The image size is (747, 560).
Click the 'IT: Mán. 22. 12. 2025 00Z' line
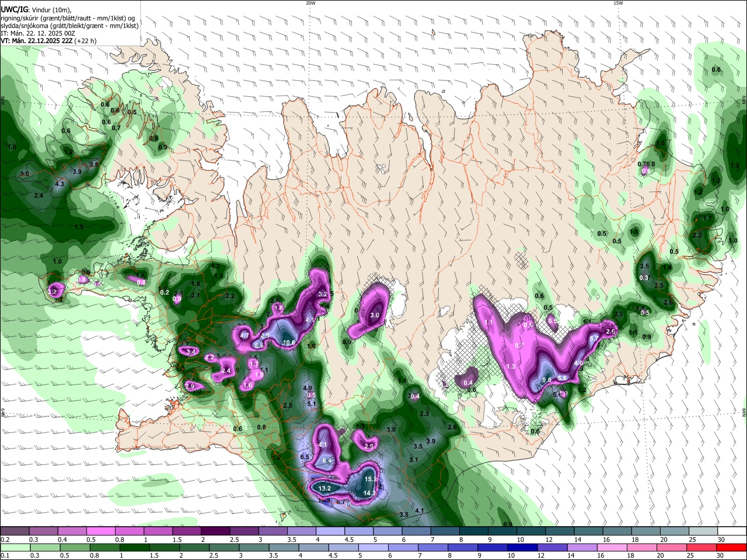[37, 33]
